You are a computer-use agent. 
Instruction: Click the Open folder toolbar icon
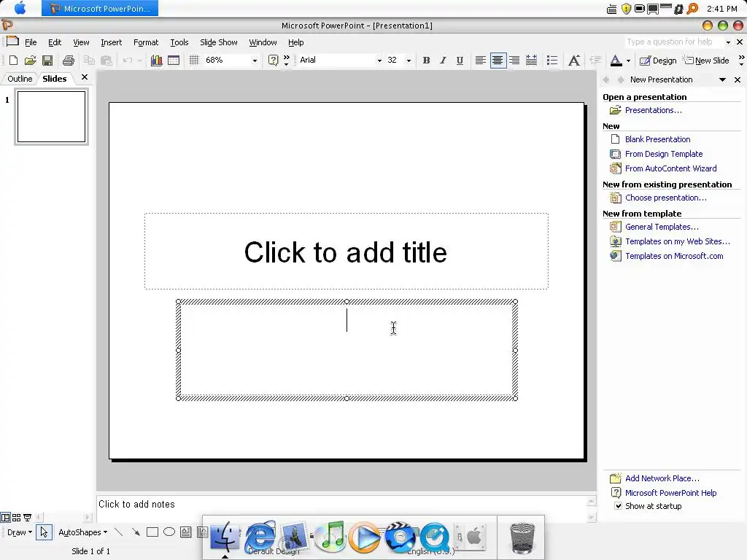[30, 61]
